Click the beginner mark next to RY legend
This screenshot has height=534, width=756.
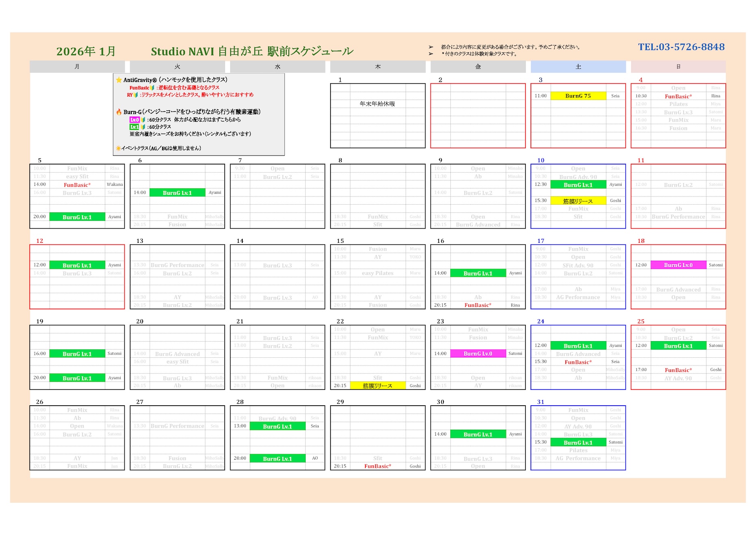click(136, 95)
